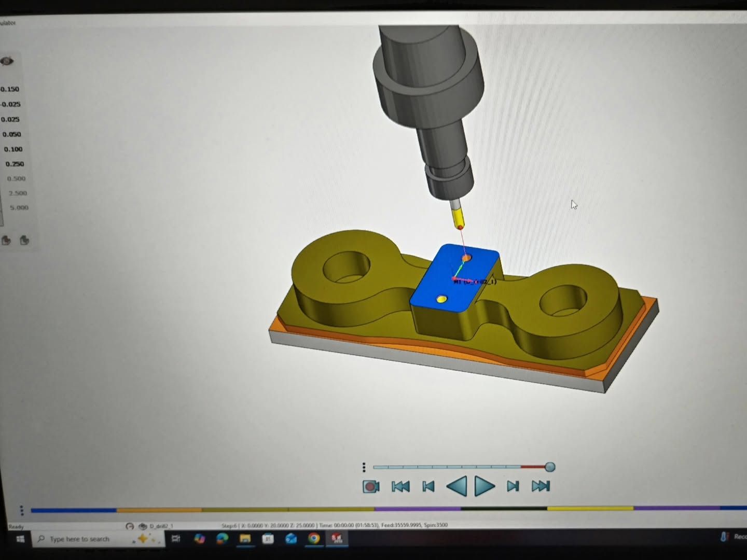
Task: Click the D_drill2_1 operation name in status bar
Action: tap(161, 526)
